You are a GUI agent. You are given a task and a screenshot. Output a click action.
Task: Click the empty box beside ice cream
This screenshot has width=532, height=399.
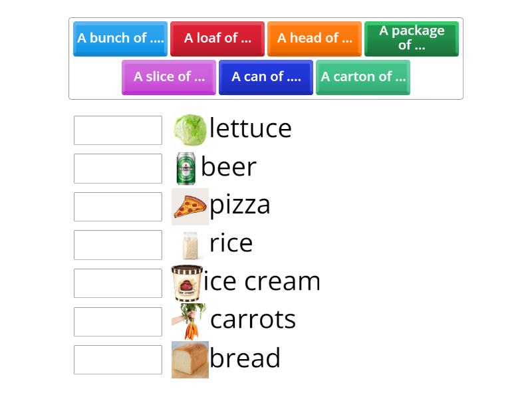(x=118, y=283)
